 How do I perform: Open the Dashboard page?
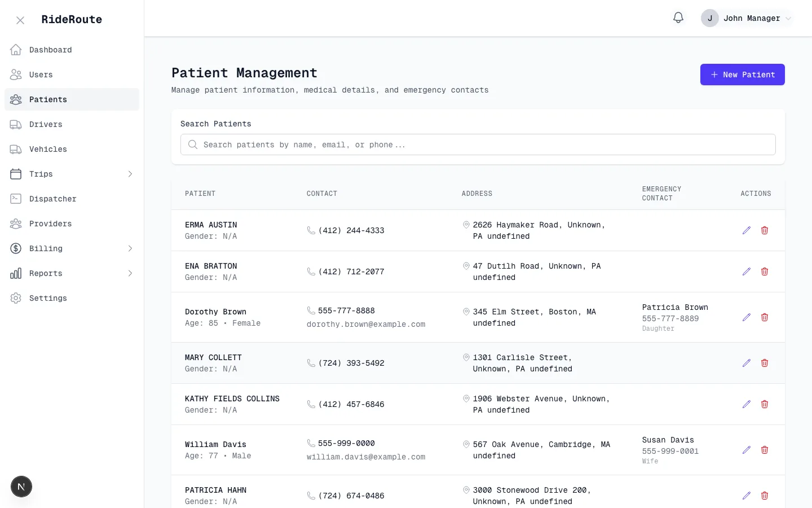click(72, 50)
